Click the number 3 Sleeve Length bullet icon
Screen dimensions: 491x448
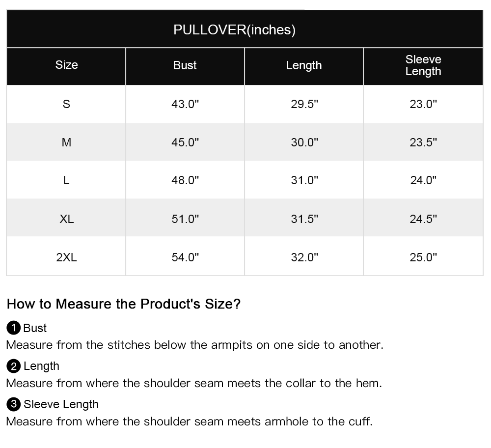click(13, 404)
